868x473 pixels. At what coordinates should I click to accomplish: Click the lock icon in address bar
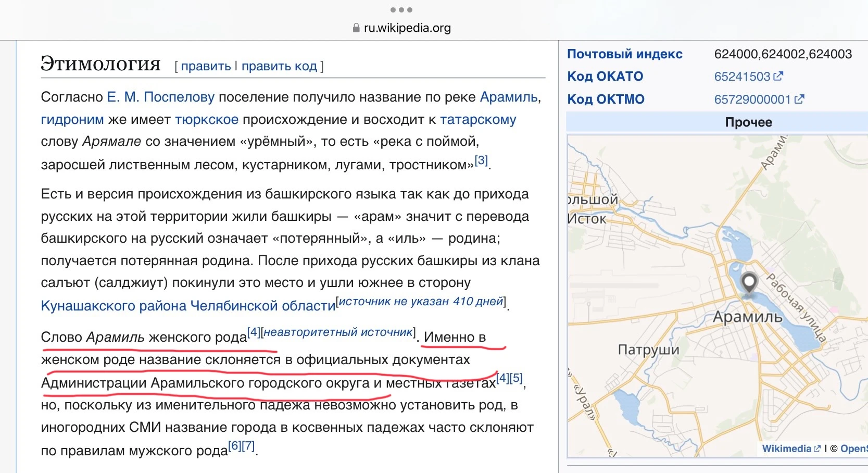(x=356, y=28)
